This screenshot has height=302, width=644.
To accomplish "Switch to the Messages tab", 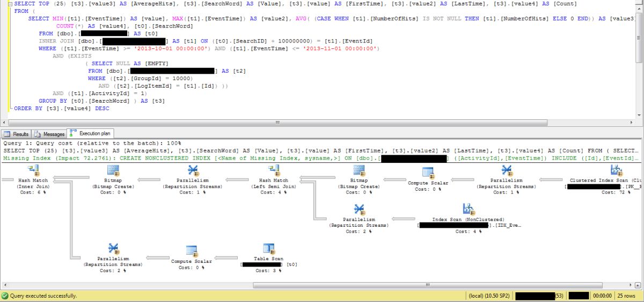I will point(49,134).
